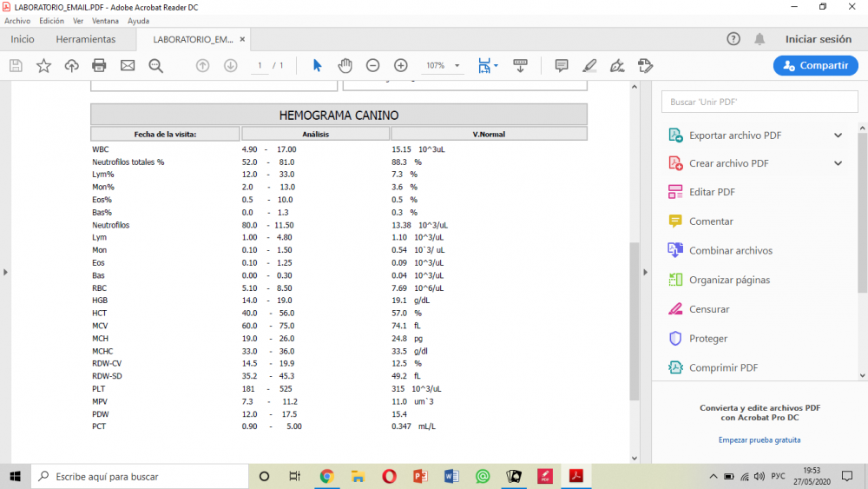Switch to the Herramientas tab
Screen dimensions: 868x489
[x=85, y=39]
